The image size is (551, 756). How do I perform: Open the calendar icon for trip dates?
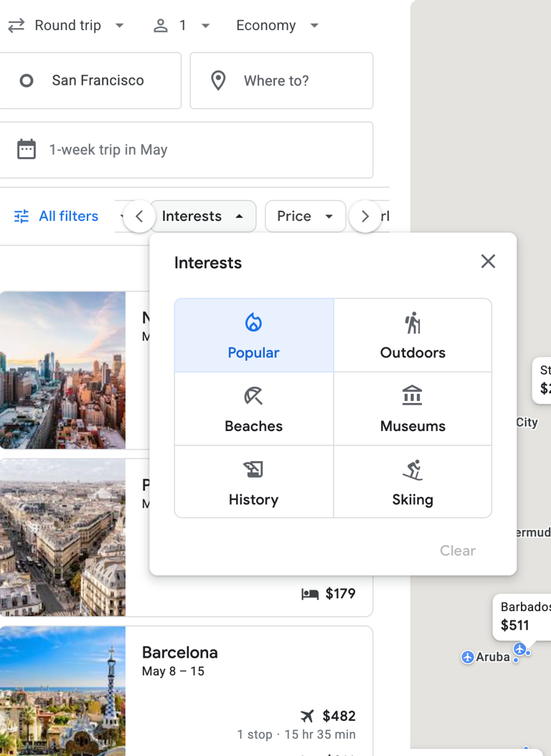tap(27, 149)
